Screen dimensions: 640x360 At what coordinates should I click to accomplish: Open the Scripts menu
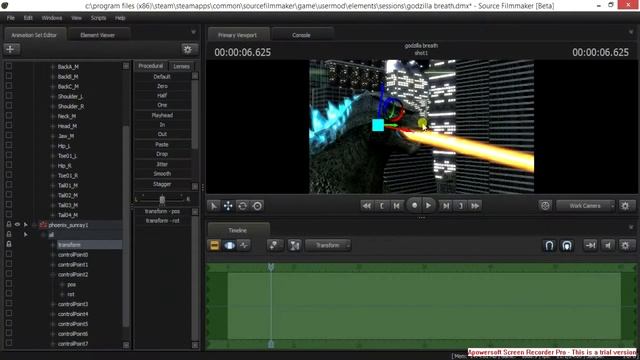click(98, 18)
